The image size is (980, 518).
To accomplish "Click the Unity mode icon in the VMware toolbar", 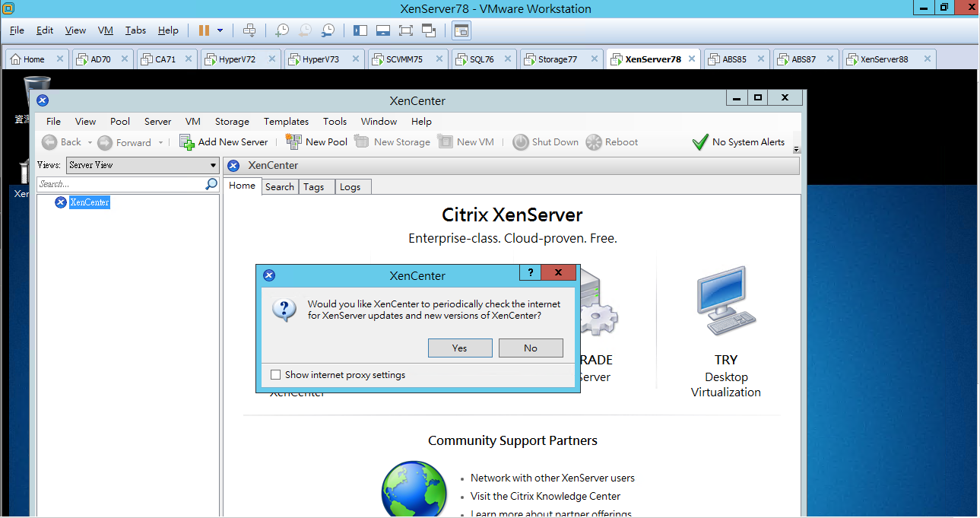I will pyautogui.click(x=428, y=30).
